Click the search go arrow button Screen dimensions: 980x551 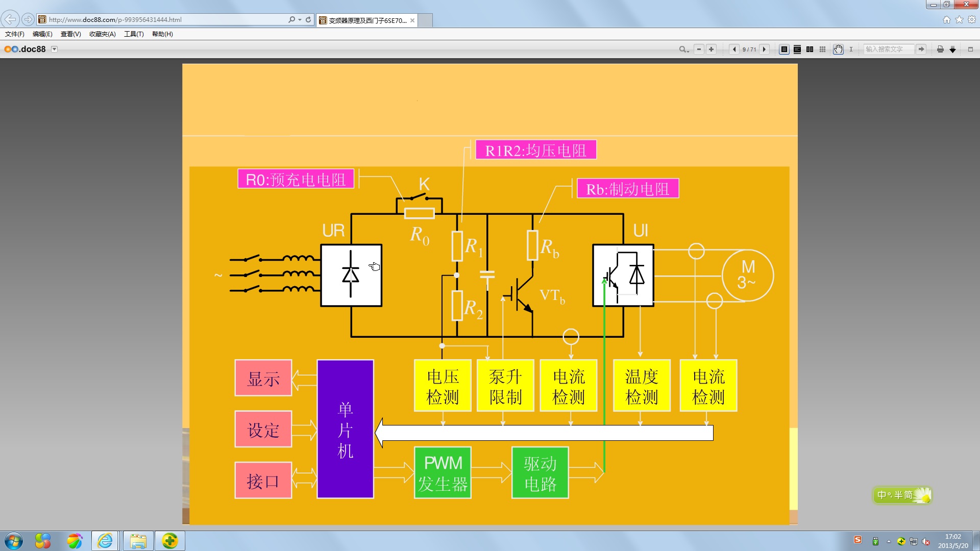click(x=921, y=49)
